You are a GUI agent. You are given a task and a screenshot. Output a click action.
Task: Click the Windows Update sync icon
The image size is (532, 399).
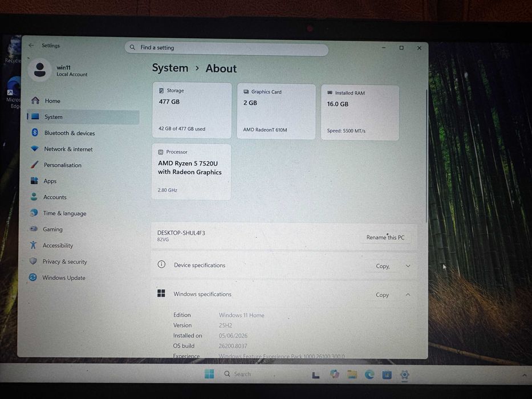33,277
